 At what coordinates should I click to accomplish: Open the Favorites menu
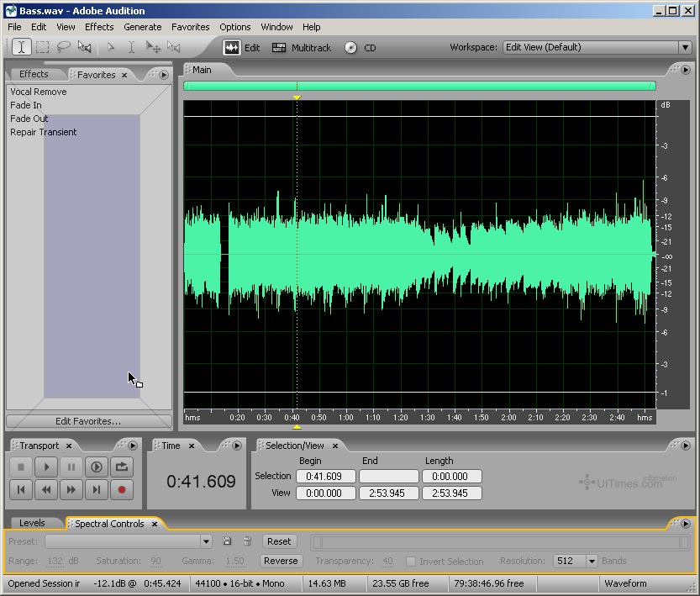tap(190, 27)
